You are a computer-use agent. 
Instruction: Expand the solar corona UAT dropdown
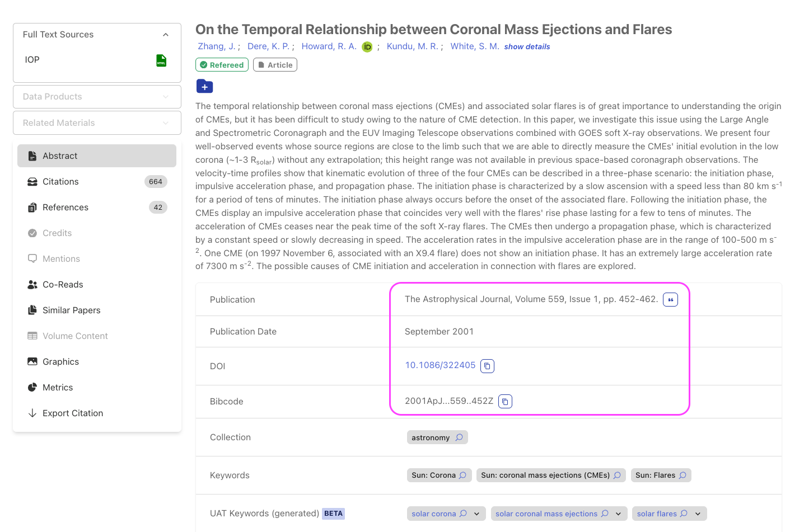pos(476,514)
